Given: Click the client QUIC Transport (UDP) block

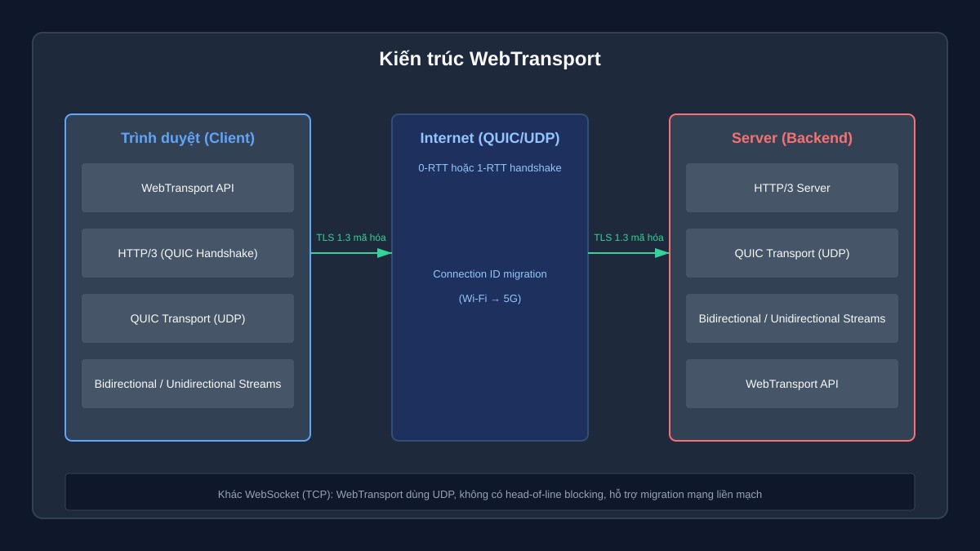Looking at the screenshot, I should click(188, 318).
